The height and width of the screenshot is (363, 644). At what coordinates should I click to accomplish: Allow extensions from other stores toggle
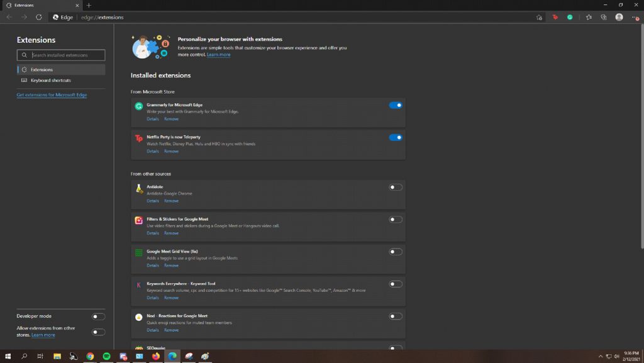click(x=98, y=332)
